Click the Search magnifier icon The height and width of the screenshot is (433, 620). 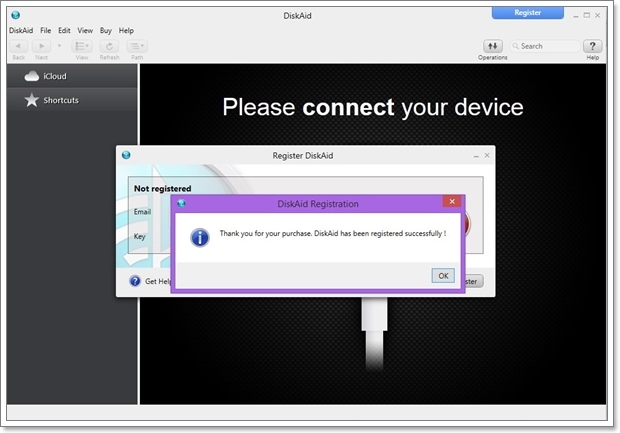coord(515,46)
